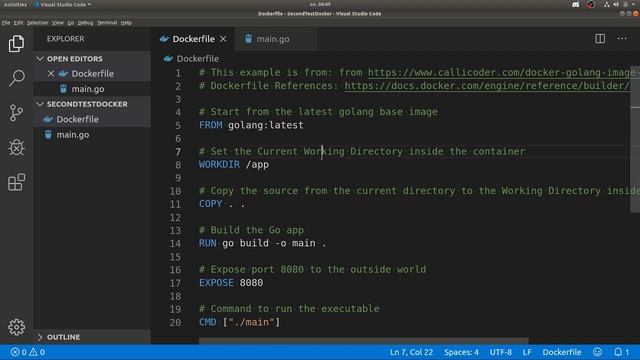Change indentation via Spaces: 4
Screen dimensions: 640x360
click(x=461, y=352)
